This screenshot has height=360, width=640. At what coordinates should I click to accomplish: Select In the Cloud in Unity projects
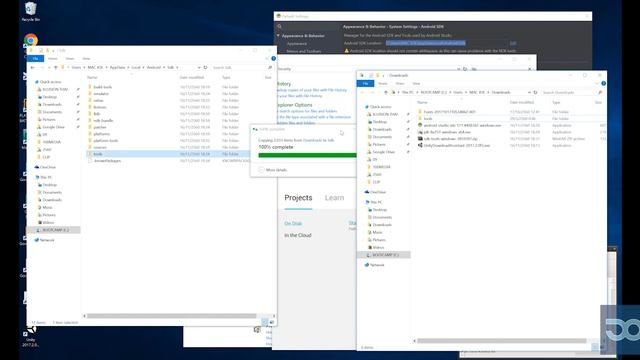(298, 236)
